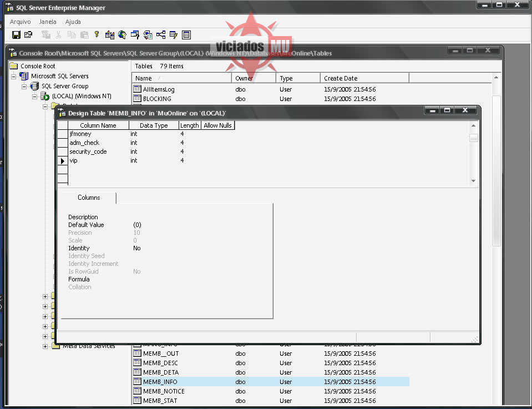Click the Data Type header in the designer
The image size is (532, 409).
(x=154, y=125)
